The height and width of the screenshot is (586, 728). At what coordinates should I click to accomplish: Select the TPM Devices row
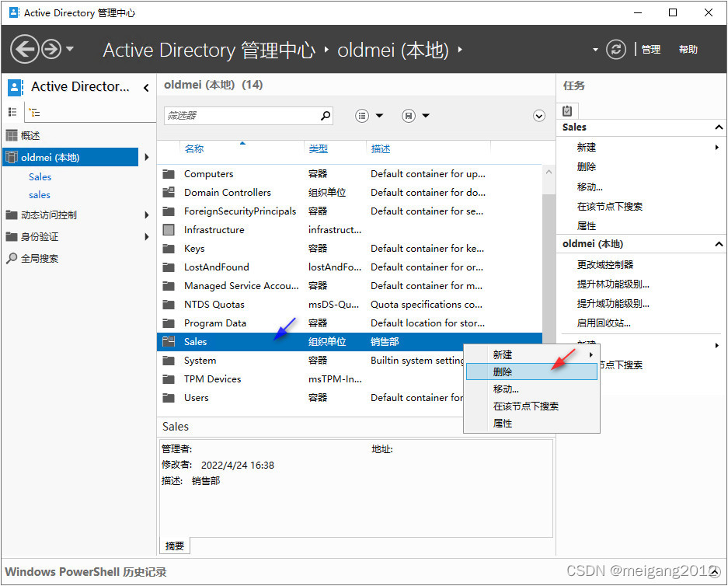(x=311, y=379)
